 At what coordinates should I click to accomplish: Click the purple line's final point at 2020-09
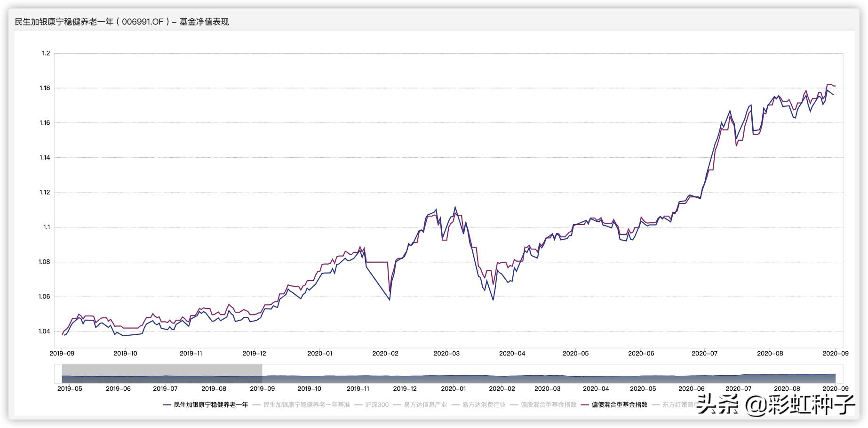pos(835,86)
